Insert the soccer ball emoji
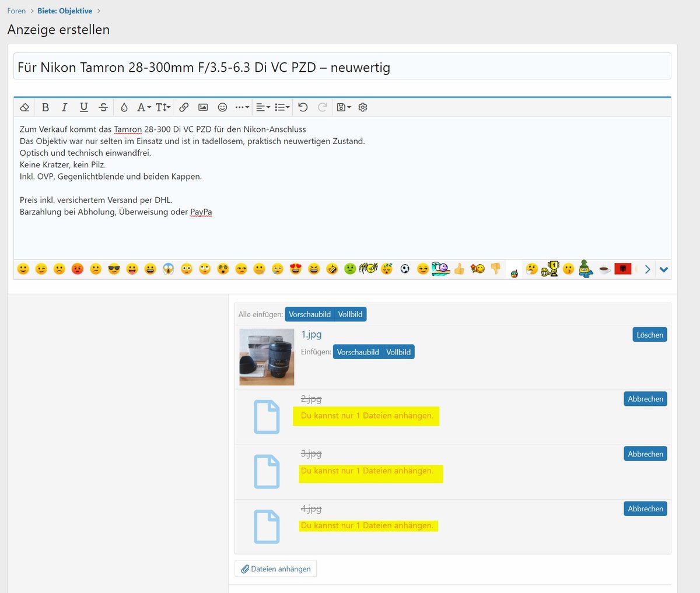 coord(405,269)
